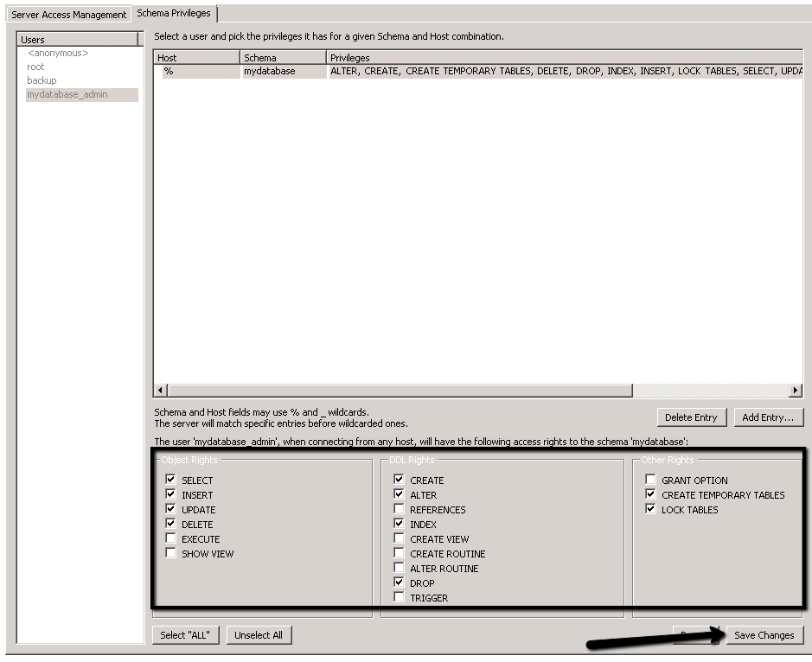Viewport: 812px width, 662px height.
Task: Click the right arrow of horizontal scrollbar
Action: [796, 391]
